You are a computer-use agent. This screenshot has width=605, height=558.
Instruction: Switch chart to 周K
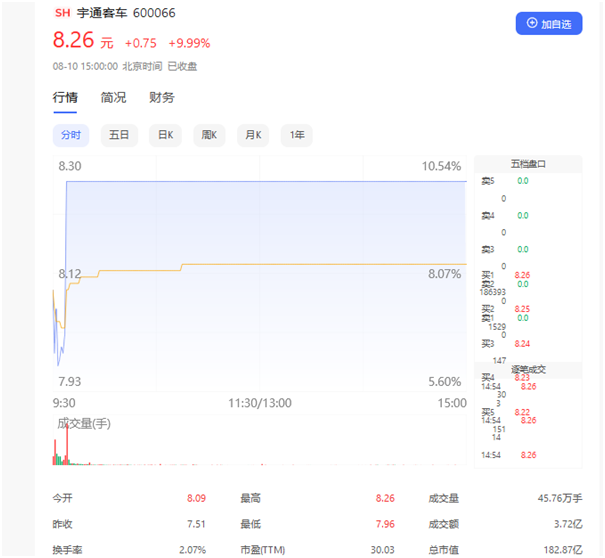pyautogui.click(x=209, y=135)
